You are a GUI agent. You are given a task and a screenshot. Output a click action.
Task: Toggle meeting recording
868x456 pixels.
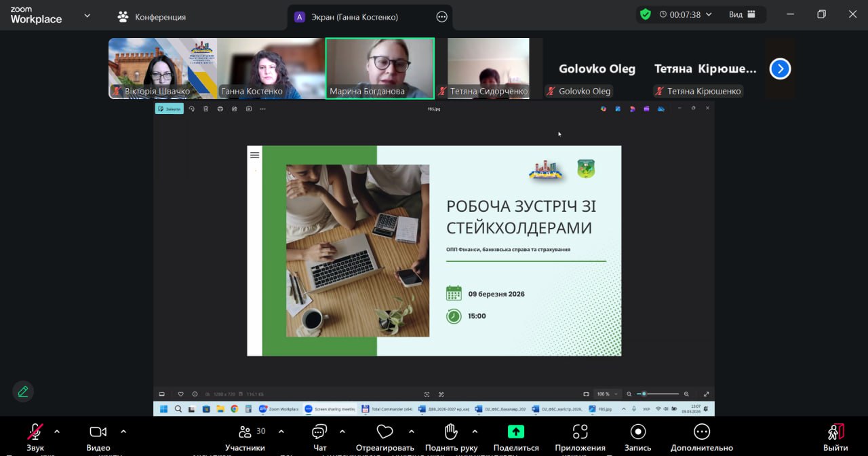[x=637, y=432]
